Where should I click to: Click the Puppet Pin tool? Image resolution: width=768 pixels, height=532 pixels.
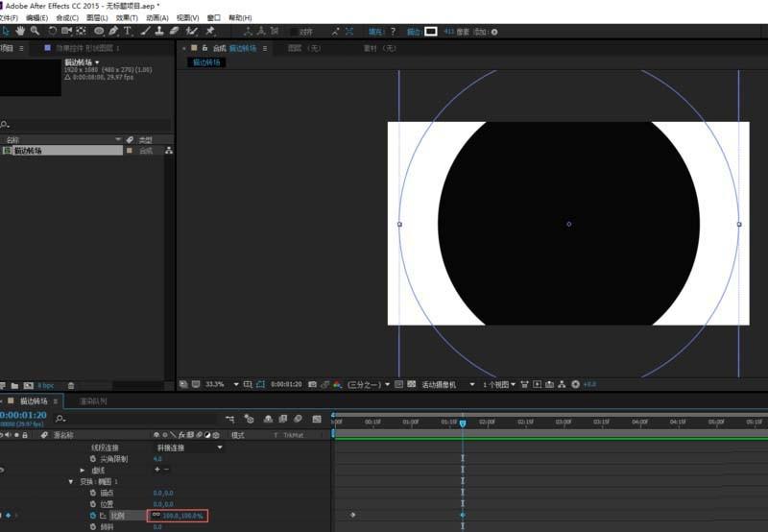coord(209,31)
